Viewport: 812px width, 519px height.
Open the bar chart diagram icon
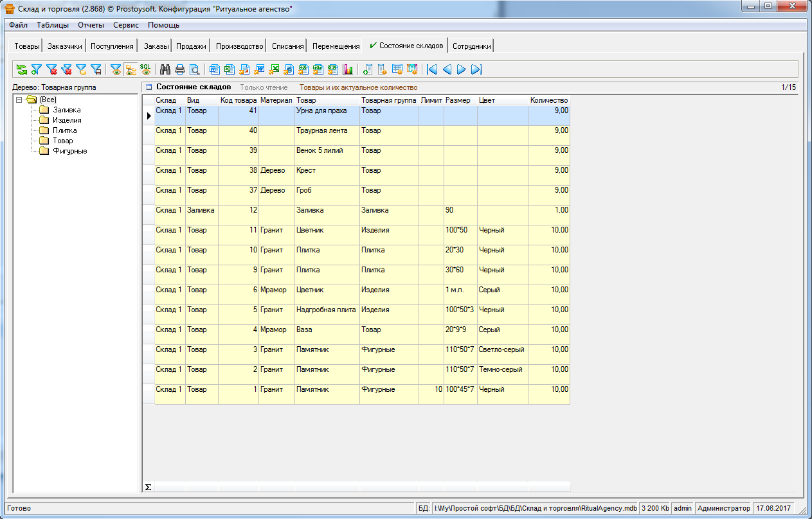tap(348, 69)
